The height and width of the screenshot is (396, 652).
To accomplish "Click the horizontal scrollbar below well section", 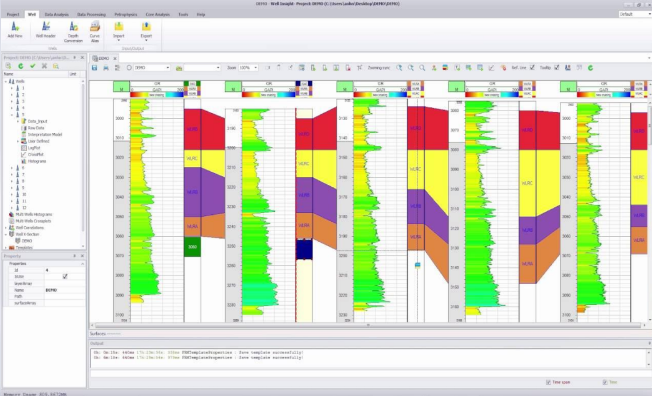I will point(368,326).
